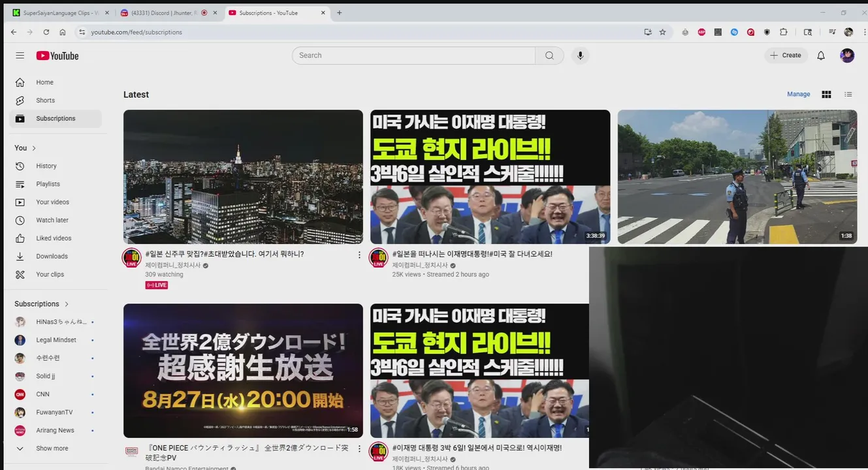
Task: Click the channel avatar beside 일본 신주쿠 맛집 video
Action: coord(132,258)
